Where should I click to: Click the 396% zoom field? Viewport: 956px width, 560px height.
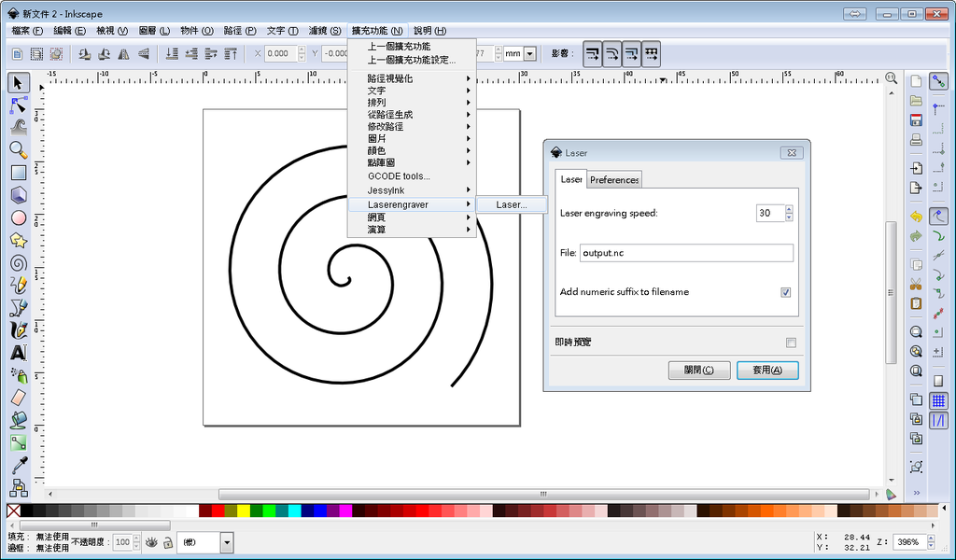(x=908, y=541)
